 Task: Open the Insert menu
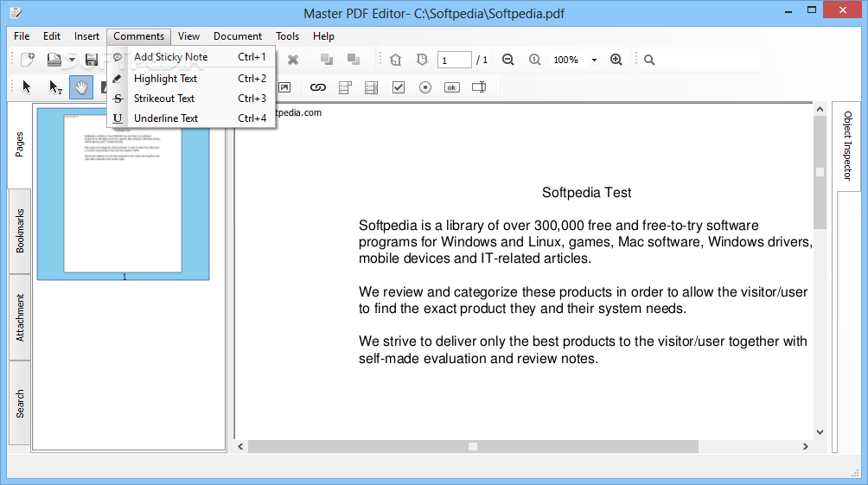coord(86,36)
